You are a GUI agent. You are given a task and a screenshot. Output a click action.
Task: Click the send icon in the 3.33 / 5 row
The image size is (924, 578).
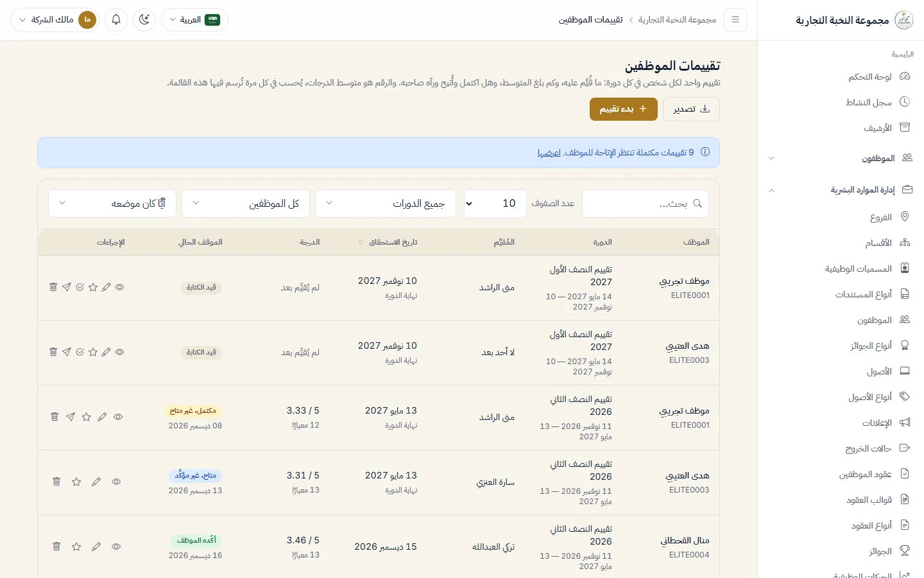(71, 417)
